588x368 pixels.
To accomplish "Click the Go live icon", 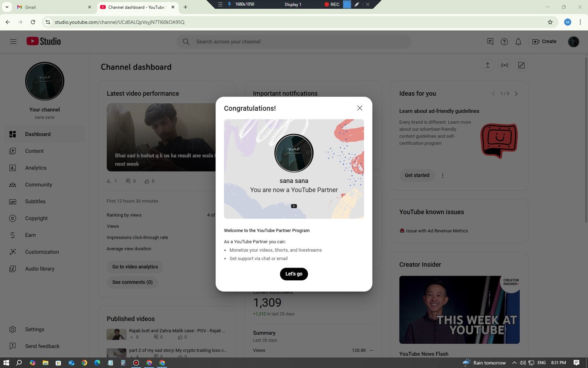I will point(505,65).
